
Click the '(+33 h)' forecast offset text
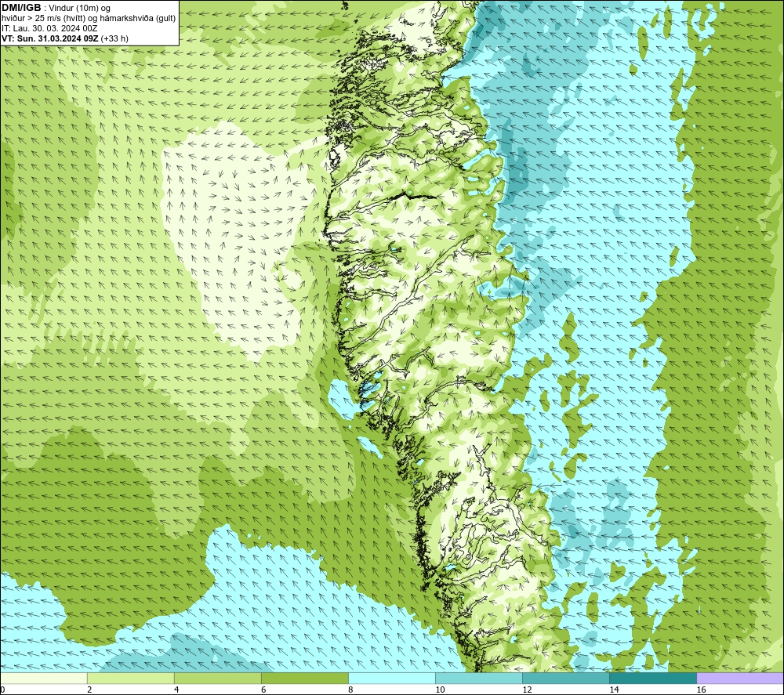pos(114,38)
